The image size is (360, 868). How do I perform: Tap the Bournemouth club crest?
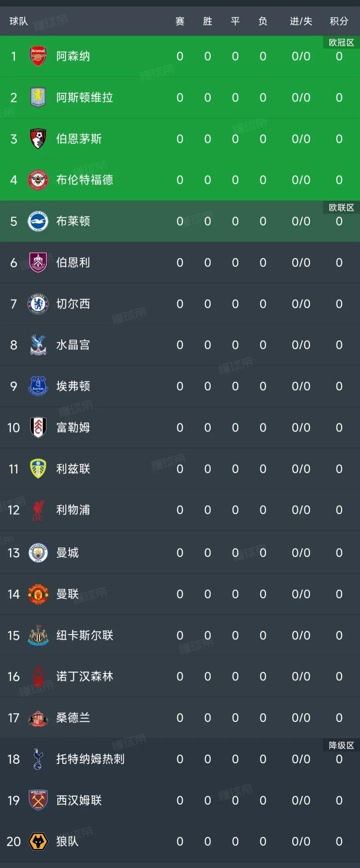coord(38,138)
